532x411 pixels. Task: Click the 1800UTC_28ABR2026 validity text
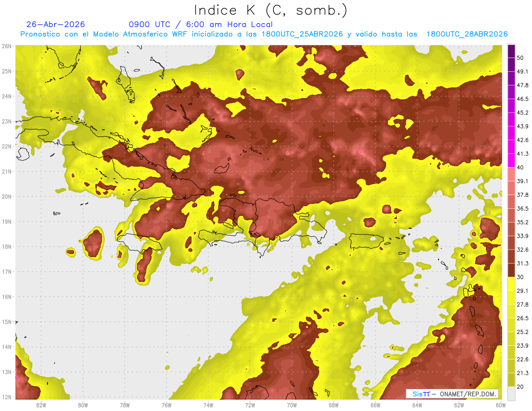coord(467,34)
